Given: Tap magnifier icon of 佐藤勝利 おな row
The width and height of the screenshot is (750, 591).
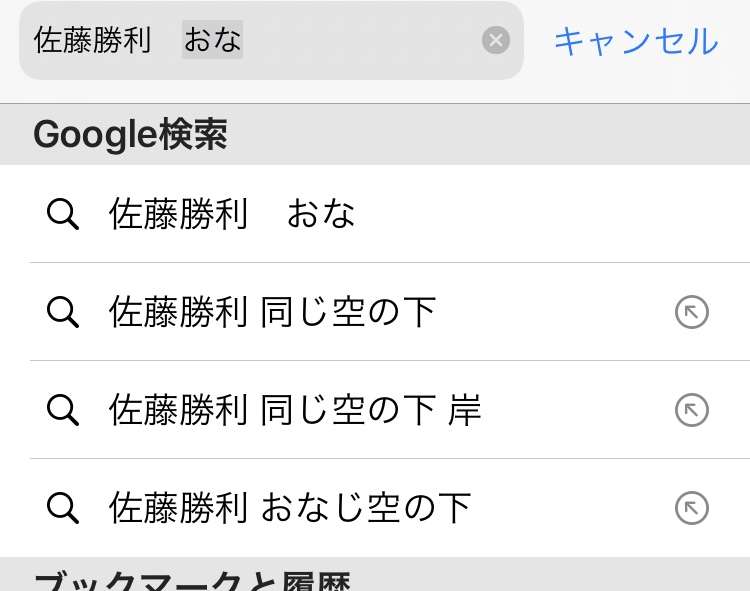Looking at the screenshot, I should pyautogui.click(x=63, y=215).
